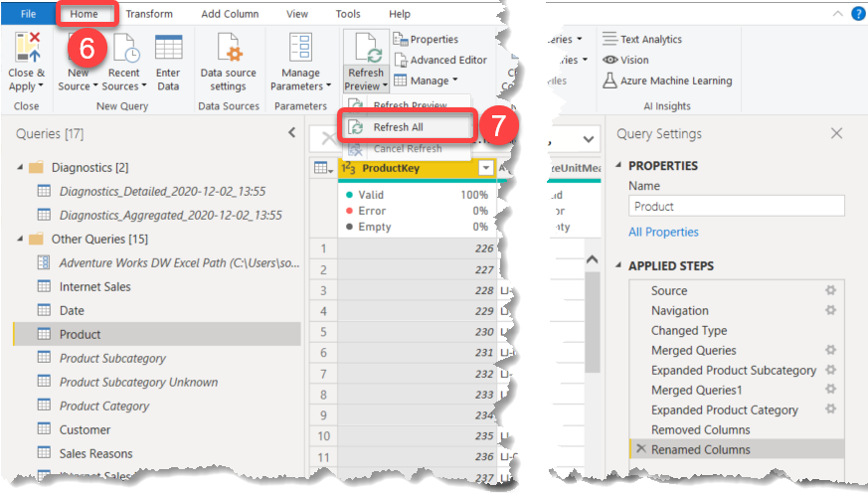Open the File tab
The height and width of the screenshot is (493, 868).
[x=28, y=14]
